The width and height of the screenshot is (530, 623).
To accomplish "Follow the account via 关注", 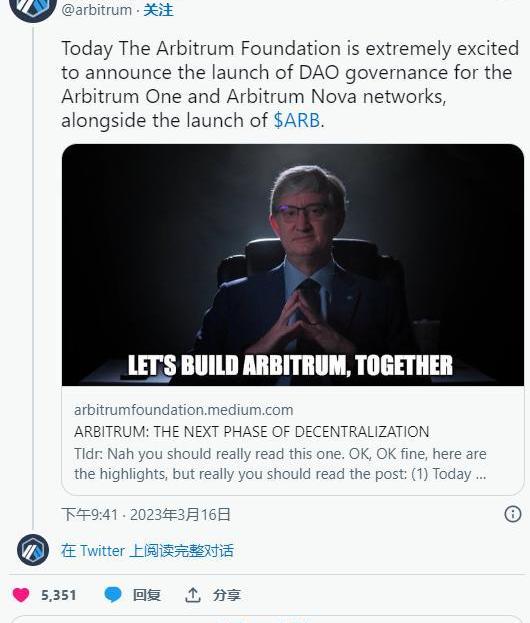I will click(158, 10).
